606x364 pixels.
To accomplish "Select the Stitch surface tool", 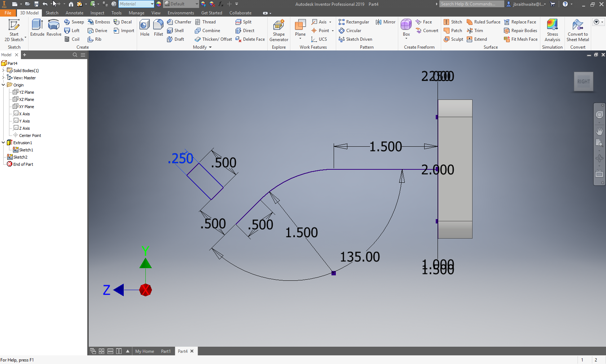I will tap(453, 22).
